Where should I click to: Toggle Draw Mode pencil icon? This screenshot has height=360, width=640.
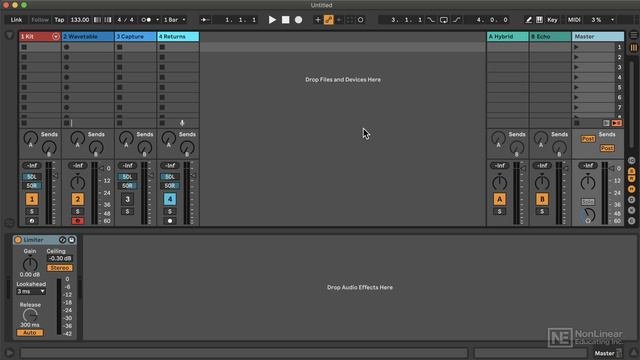pyautogui.click(x=528, y=20)
